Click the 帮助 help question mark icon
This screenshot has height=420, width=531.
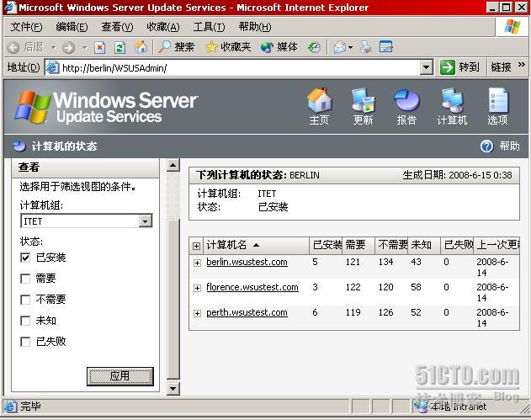486,146
